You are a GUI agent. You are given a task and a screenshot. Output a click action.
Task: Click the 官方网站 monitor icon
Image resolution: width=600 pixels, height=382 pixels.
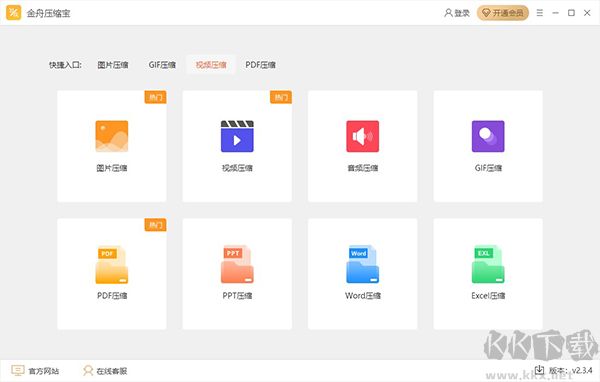pyautogui.click(x=18, y=371)
